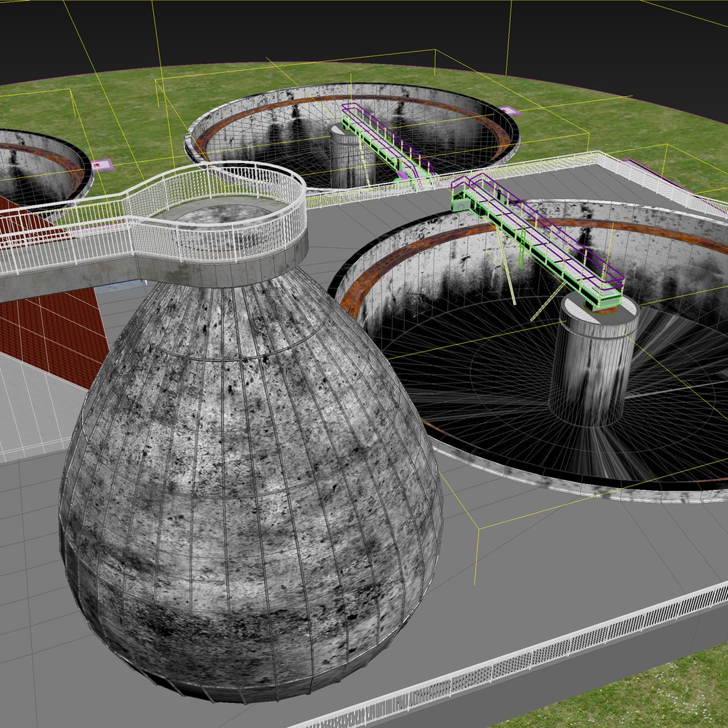
Task: Select the purple square pad beside the rear clarifier
Action: pos(510,111)
